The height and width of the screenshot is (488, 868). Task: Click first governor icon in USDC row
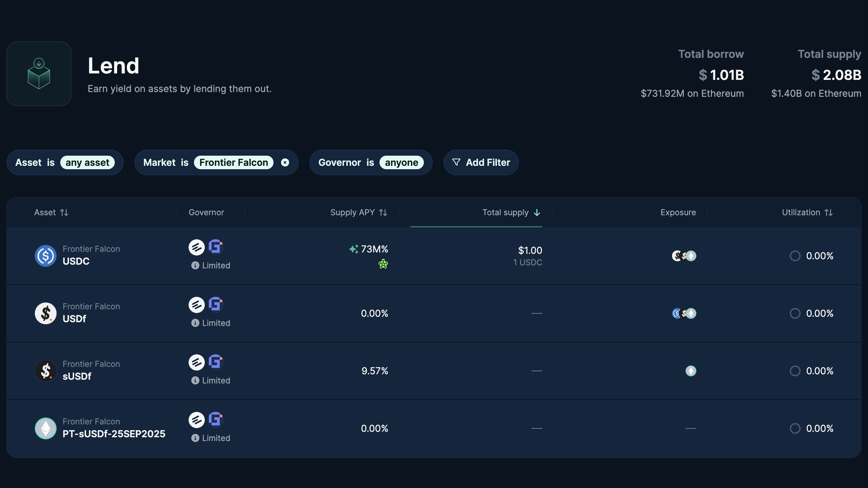[x=197, y=247]
